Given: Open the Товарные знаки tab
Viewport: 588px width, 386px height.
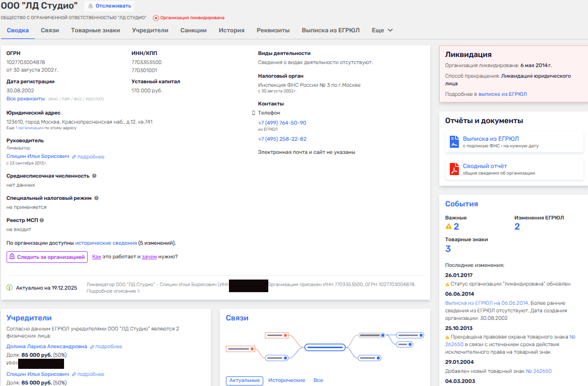Looking at the screenshot, I should [95, 30].
